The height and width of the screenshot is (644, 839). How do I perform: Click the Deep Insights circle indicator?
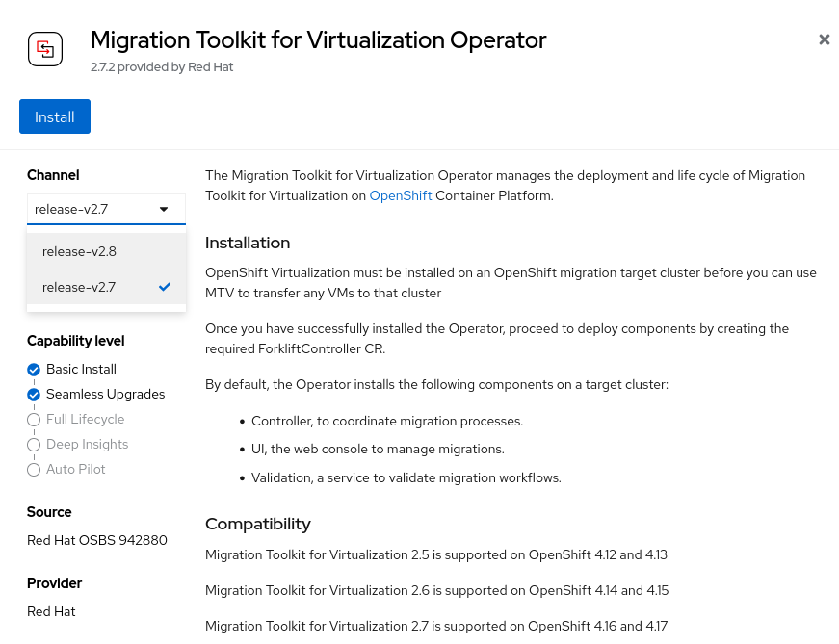[x=35, y=445]
